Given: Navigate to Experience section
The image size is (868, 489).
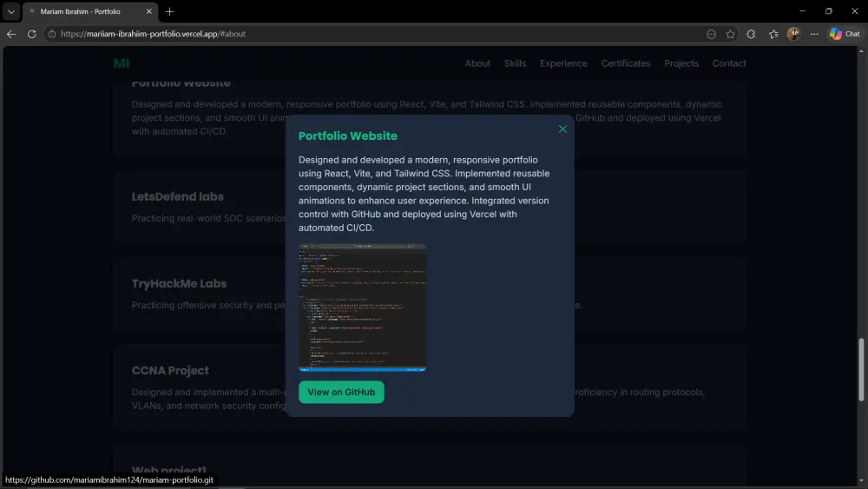Looking at the screenshot, I should click(563, 63).
